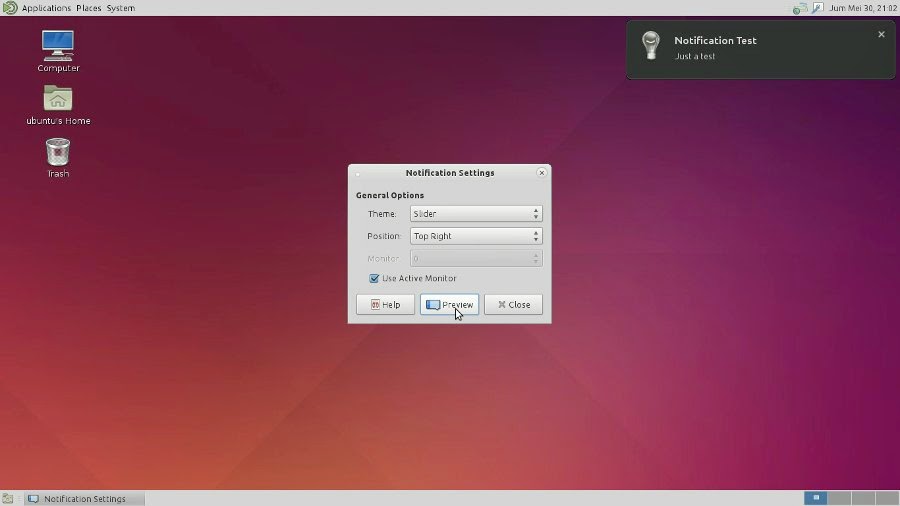The width and height of the screenshot is (900, 506).
Task: Switch to the second workspace
Action: (x=839, y=498)
